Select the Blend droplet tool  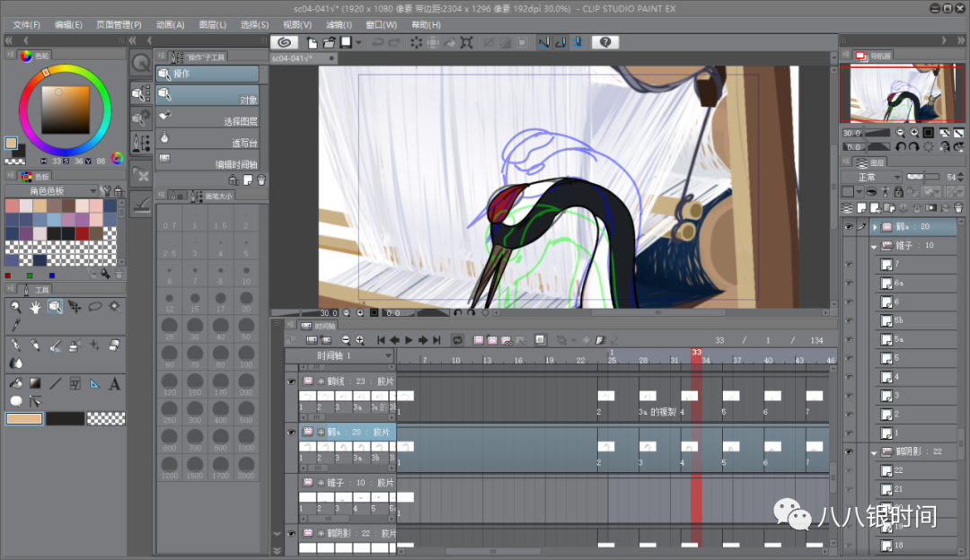point(15,363)
